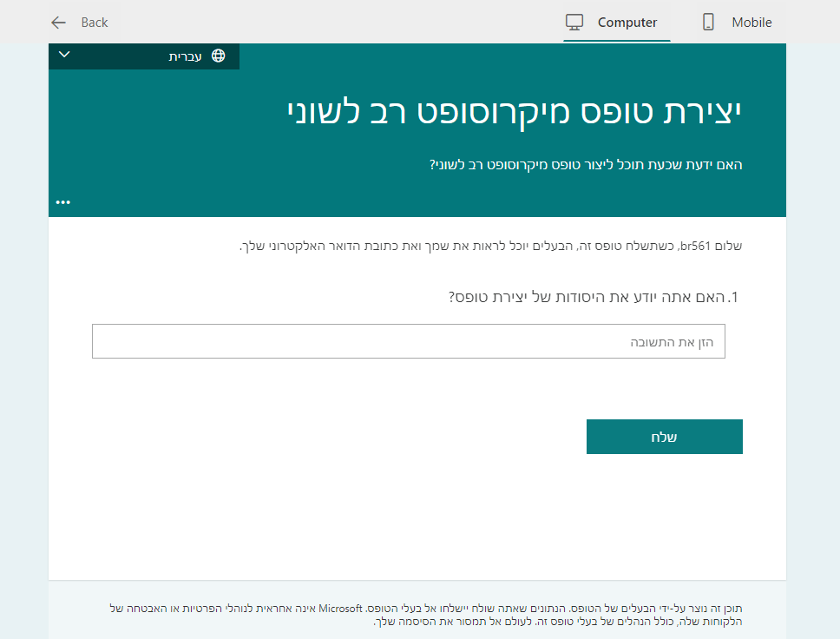Image resolution: width=840 pixels, height=639 pixels.
Task: Click the computer monitor icon
Action: 574,22
